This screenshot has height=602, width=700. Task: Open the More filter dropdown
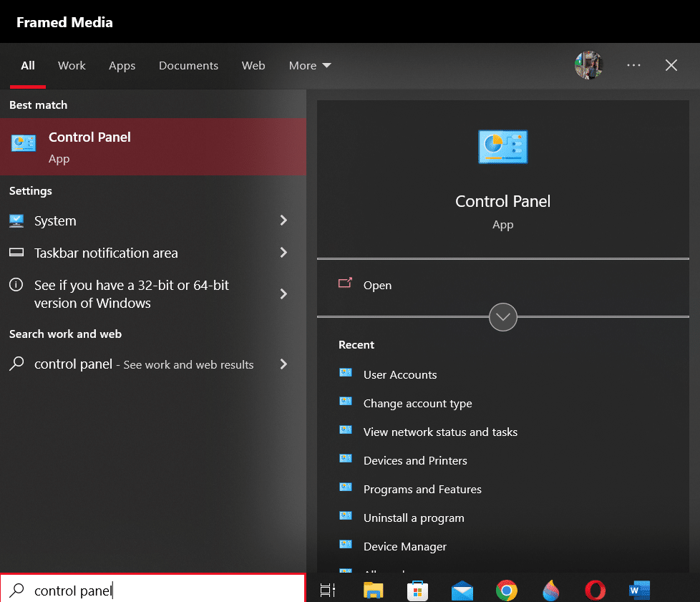tap(310, 66)
